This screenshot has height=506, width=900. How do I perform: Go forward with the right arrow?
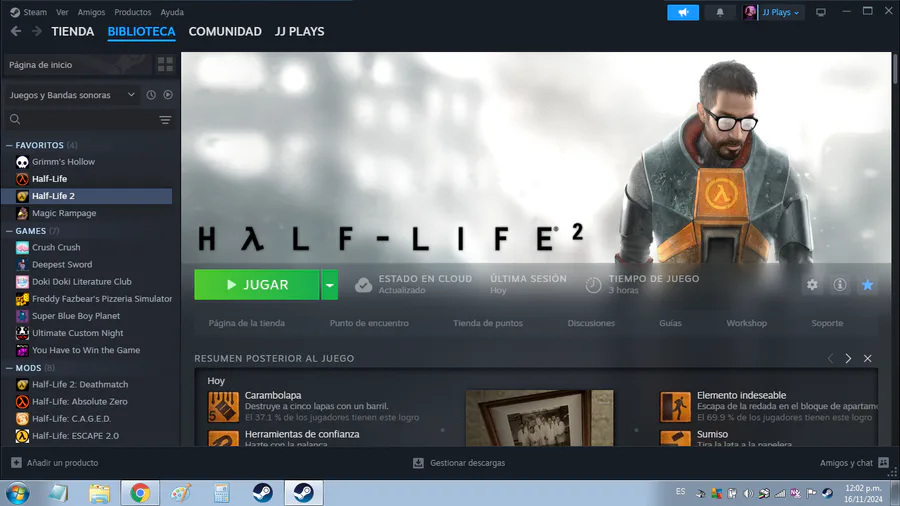(37, 32)
